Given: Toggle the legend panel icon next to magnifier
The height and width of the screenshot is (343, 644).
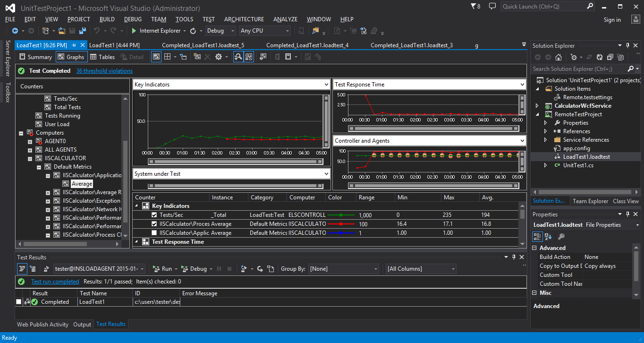Looking at the screenshot, I should pos(249,57).
